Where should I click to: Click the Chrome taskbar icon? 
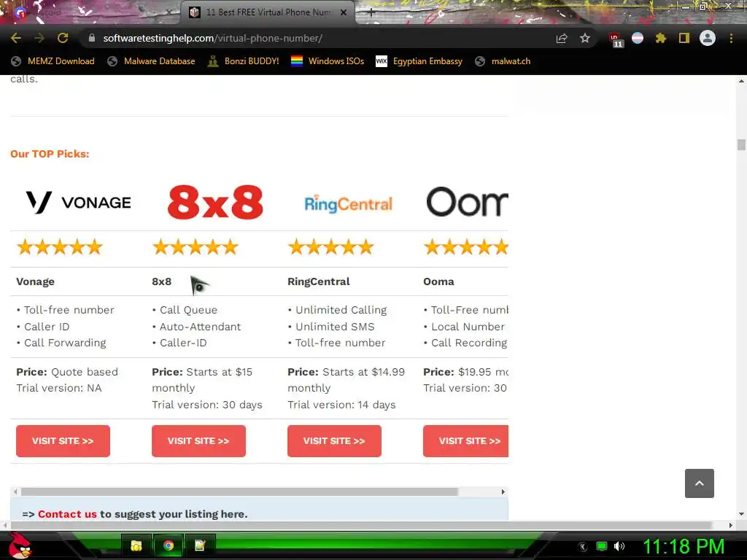point(169,545)
